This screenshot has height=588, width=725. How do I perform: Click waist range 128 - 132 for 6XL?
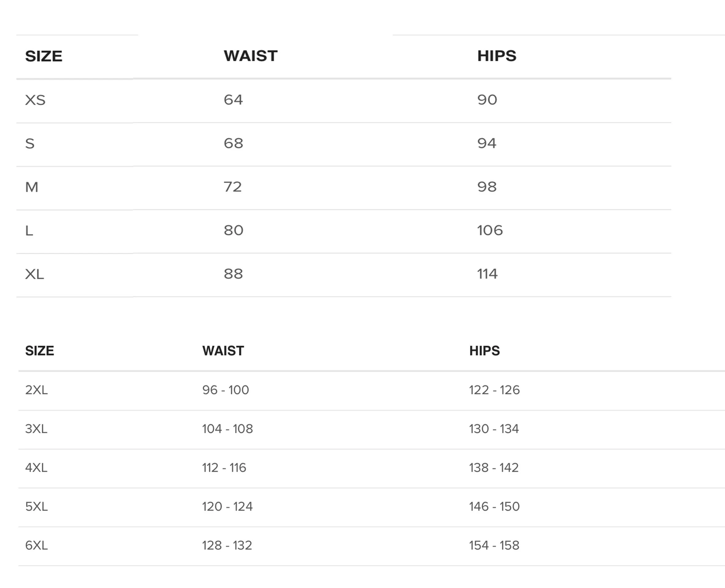click(227, 546)
